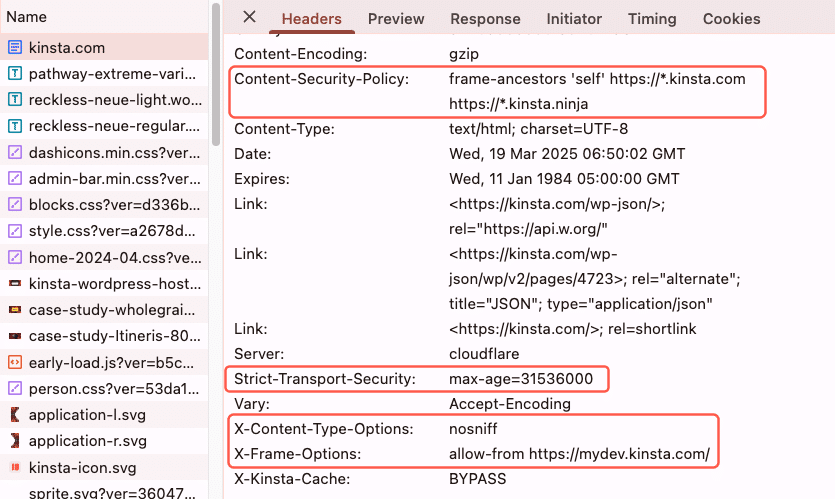
Task: Click the Content-Encoding gzip value
Action: pyautogui.click(x=464, y=54)
